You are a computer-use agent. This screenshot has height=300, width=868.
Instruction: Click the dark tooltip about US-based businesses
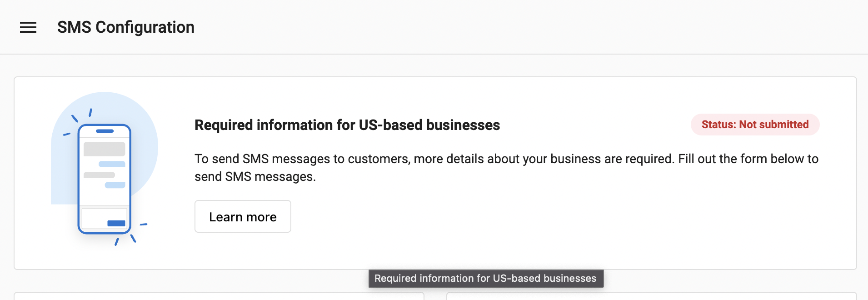[486, 278]
